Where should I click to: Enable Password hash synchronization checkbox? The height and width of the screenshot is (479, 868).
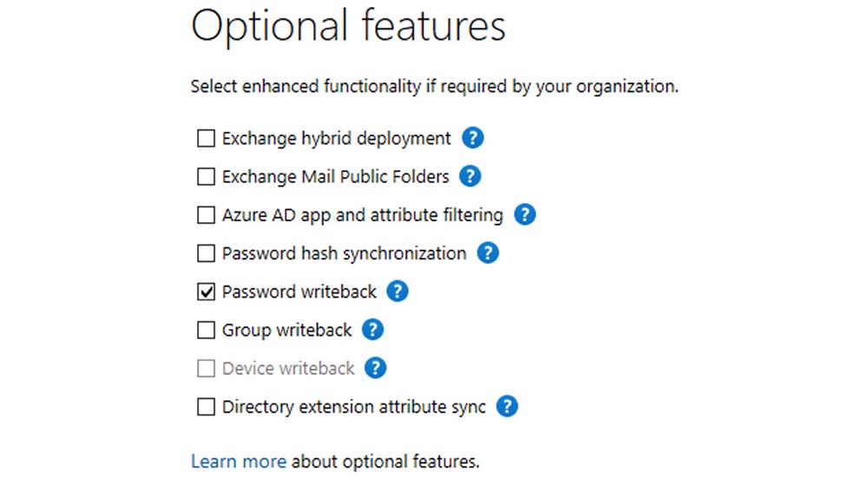206,253
